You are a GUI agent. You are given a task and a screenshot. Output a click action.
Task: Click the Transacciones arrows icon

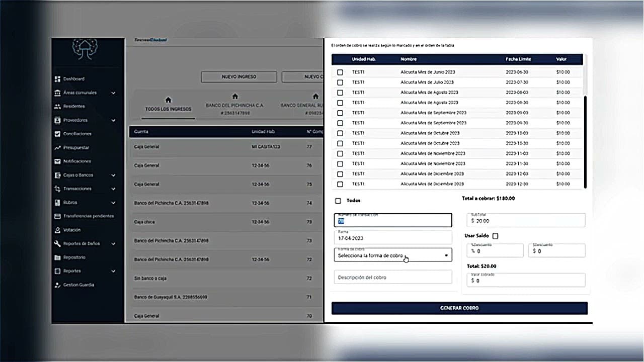tap(57, 189)
